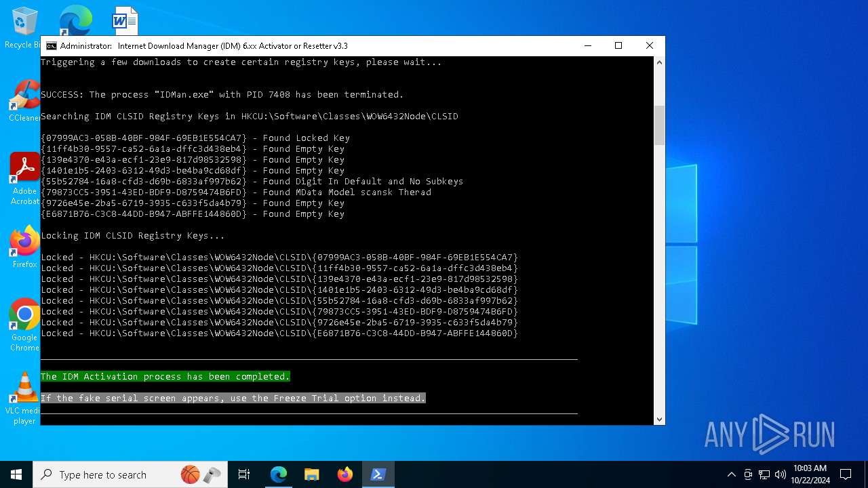Click the console scrollbar up arrow
868x488 pixels.
(x=659, y=62)
